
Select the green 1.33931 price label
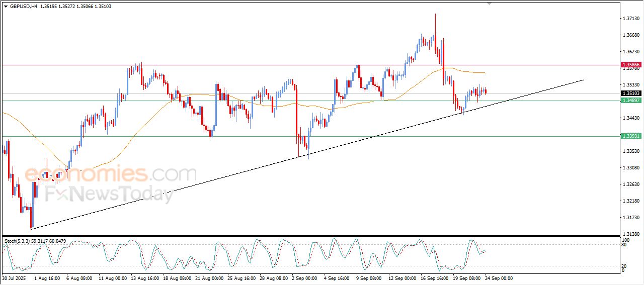(631, 136)
